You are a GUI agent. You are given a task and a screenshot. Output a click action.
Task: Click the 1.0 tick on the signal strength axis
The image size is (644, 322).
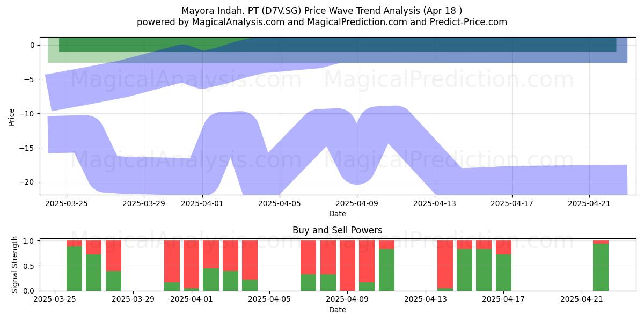[29, 241]
